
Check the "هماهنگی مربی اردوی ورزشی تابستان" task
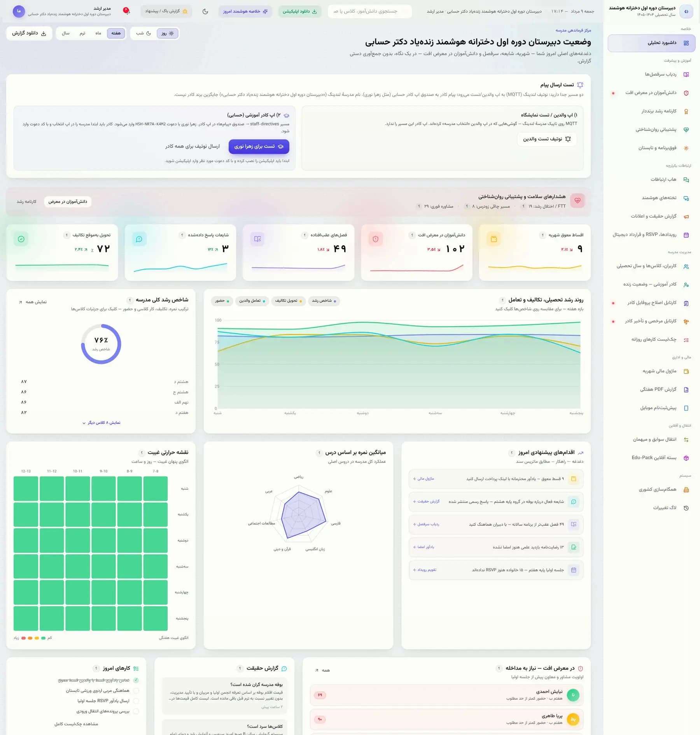click(x=136, y=691)
